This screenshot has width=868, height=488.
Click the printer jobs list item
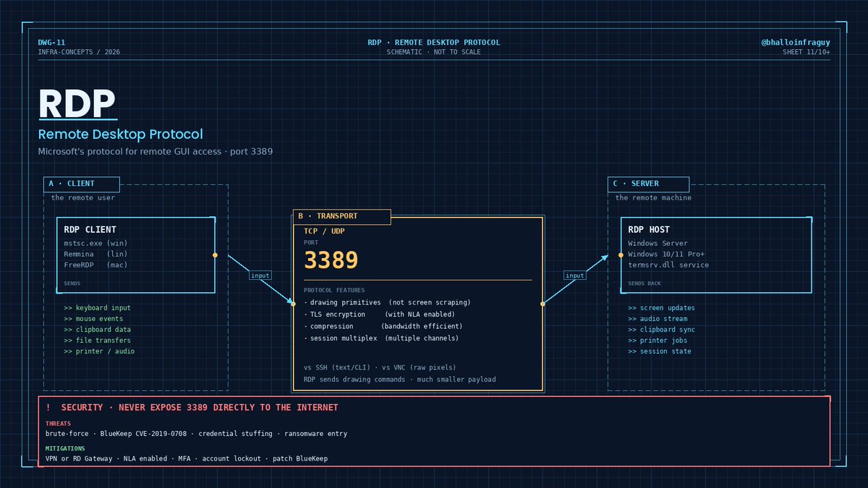658,341
